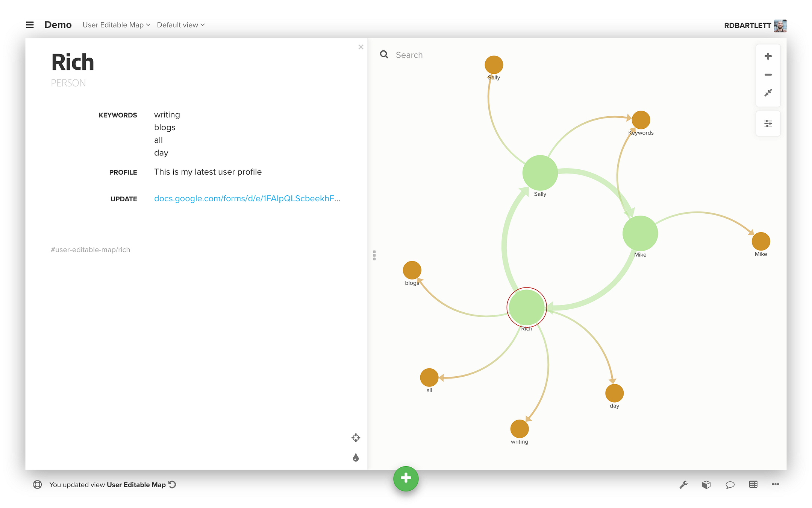The width and height of the screenshot is (812, 508).
Task: Open the cube basic editor icon
Action: [x=706, y=485]
